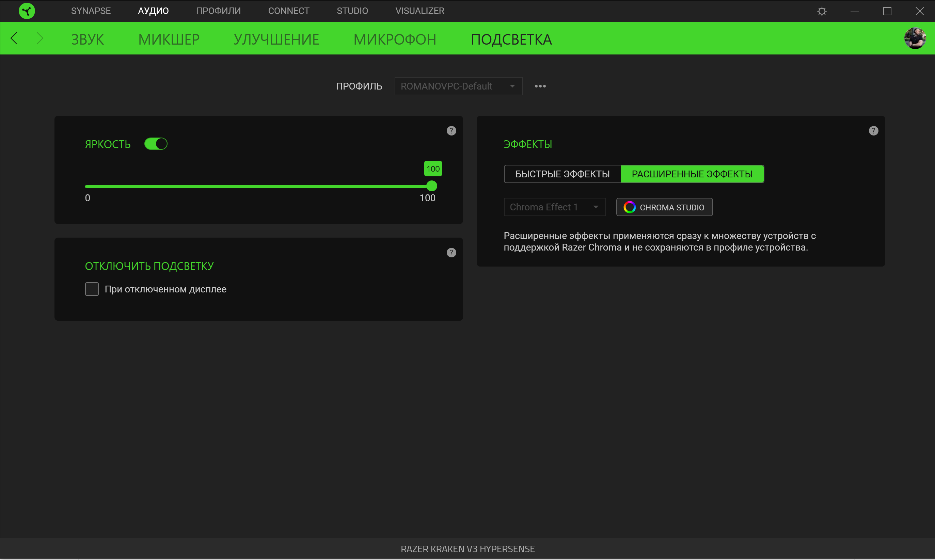The image size is (935, 560).
Task: Go back with the left arrow
Action: (14, 38)
